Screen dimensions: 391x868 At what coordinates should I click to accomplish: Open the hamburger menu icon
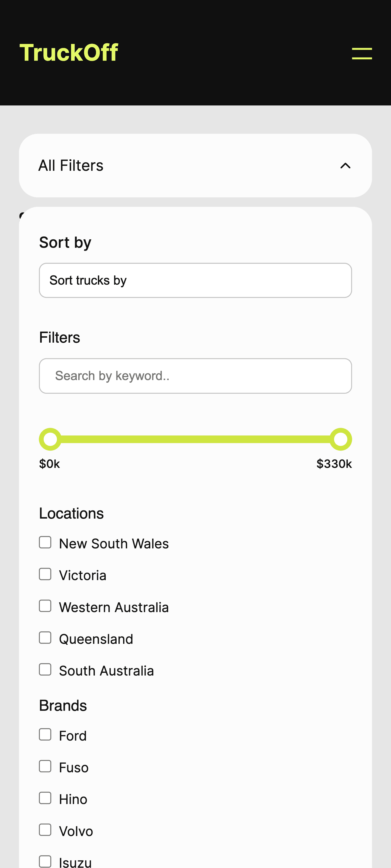362,54
